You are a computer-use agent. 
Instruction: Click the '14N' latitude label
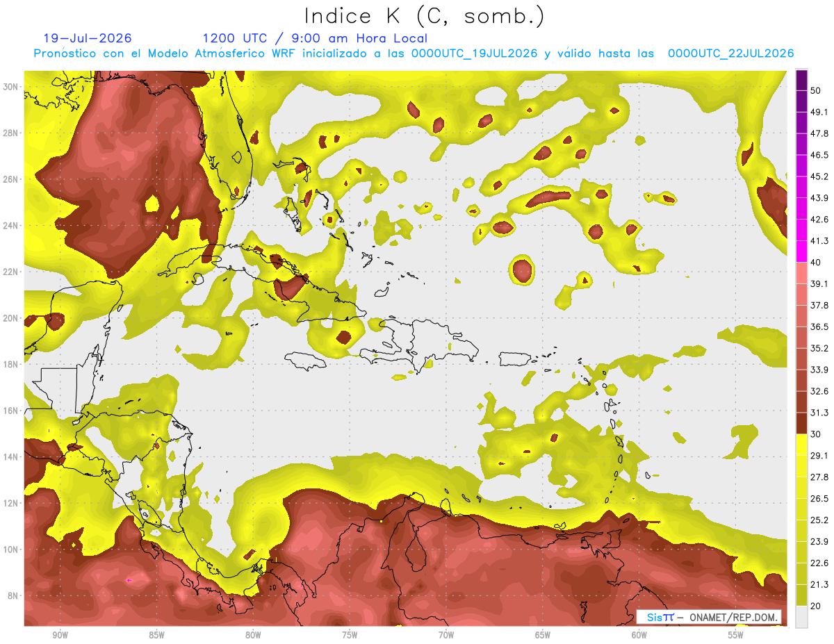coord(11,456)
